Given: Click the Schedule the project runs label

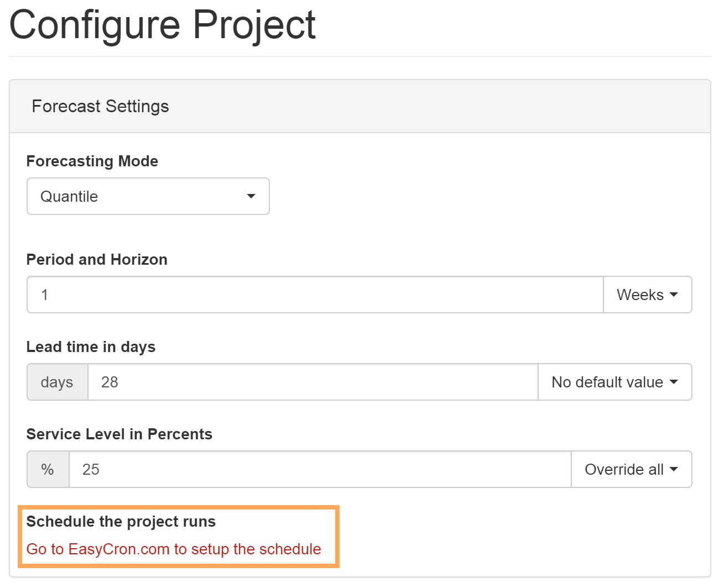Looking at the screenshot, I should coord(121,521).
